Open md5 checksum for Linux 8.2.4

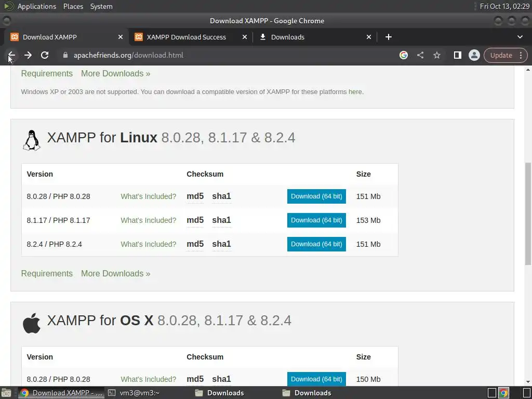(x=195, y=244)
